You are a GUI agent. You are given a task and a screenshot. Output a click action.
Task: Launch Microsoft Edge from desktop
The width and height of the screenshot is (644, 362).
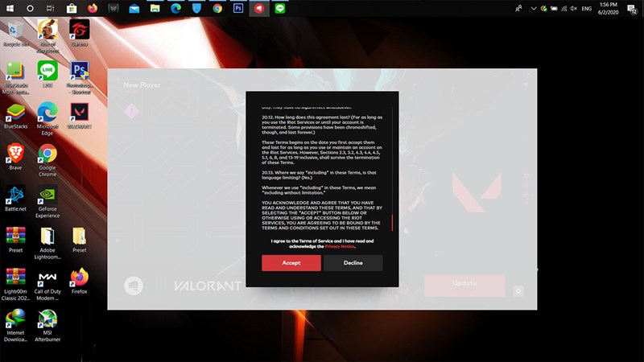47,119
